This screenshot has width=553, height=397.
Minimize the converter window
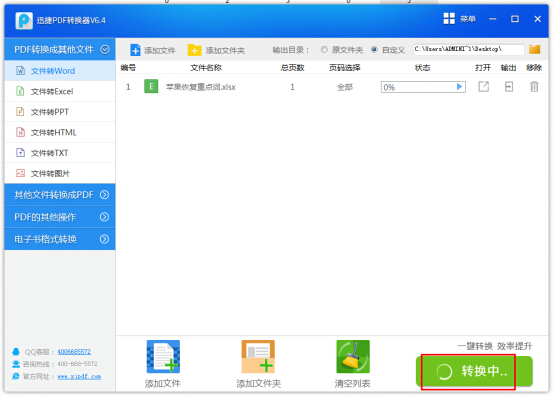point(493,19)
